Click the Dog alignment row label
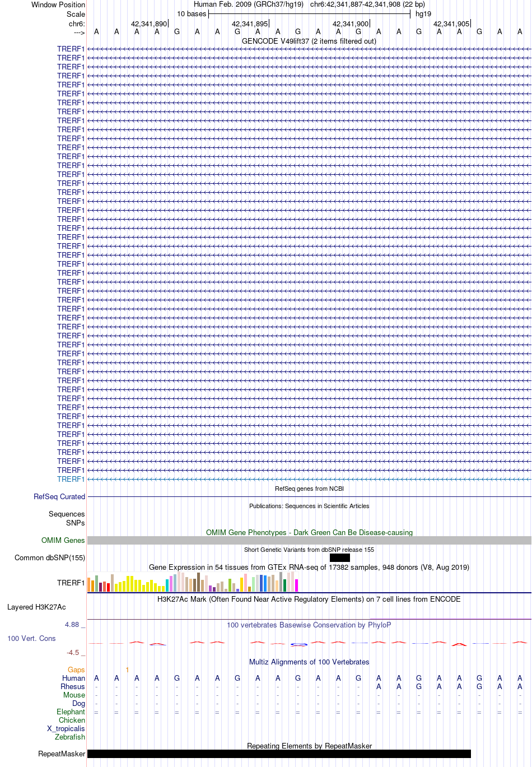532x767 pixels. (78, 703)
